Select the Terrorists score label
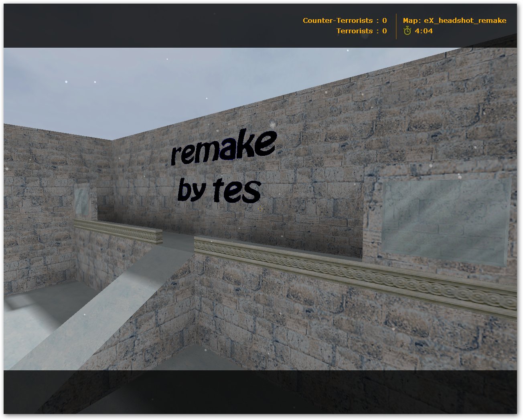The width and height of the screenshot is (523, 420). click(x=355, y=31)
